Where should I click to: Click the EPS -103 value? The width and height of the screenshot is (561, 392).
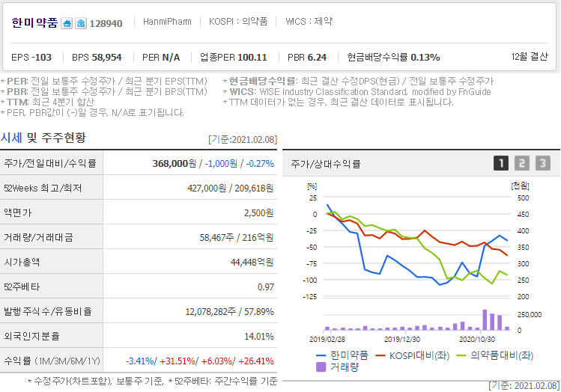[31, 57]
